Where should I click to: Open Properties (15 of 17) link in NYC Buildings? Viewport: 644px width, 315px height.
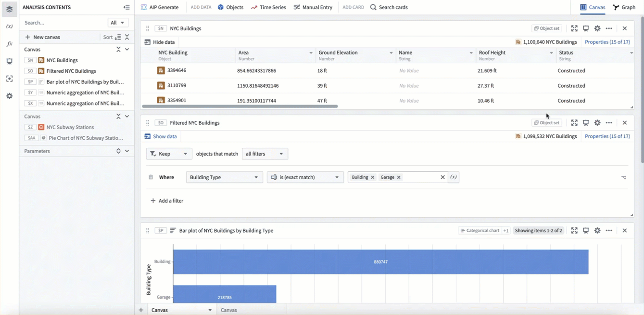coord(607,42)
